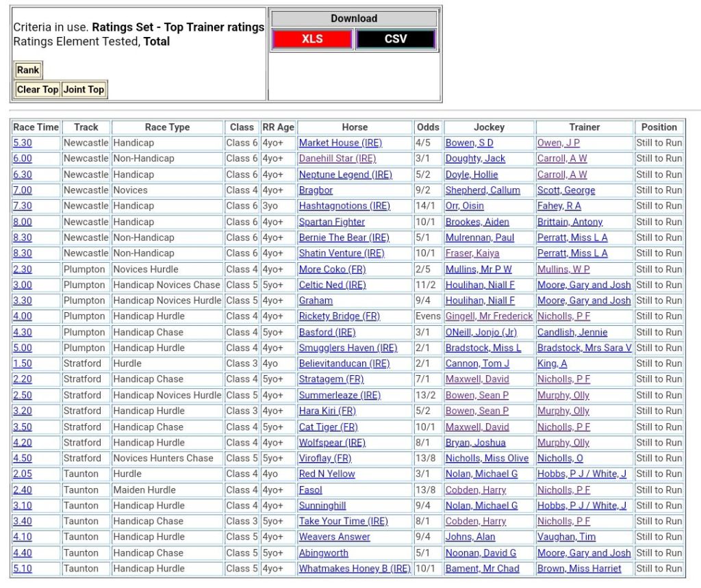The width and height of the screenshot is (701, 588).
Task: Download the ratings as XLS
Action: 312,39
